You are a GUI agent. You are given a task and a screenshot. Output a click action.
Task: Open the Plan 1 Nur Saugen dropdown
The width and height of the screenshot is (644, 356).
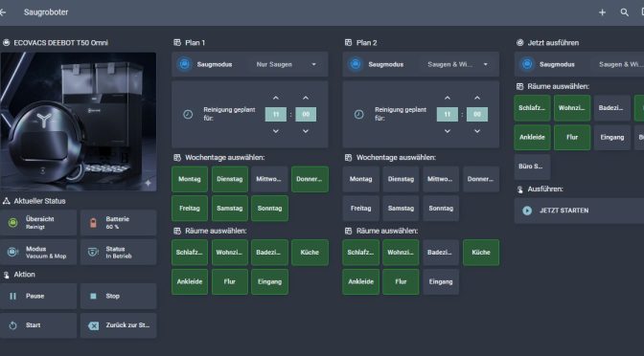coord(287,64)
